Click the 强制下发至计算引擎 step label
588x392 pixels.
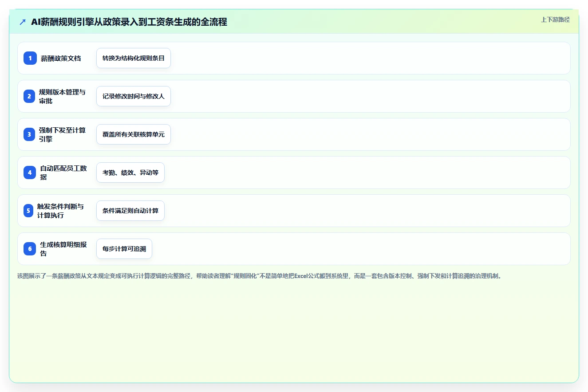(x=62, y=134)
